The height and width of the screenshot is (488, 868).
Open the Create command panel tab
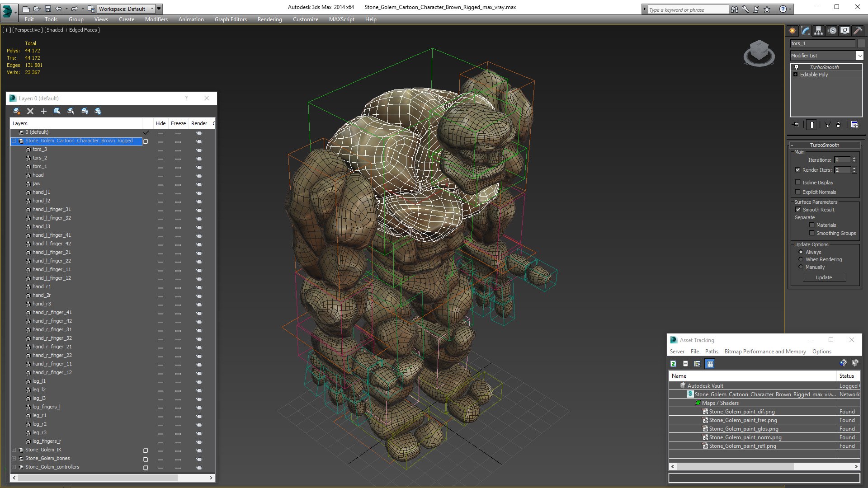point(793,31)
